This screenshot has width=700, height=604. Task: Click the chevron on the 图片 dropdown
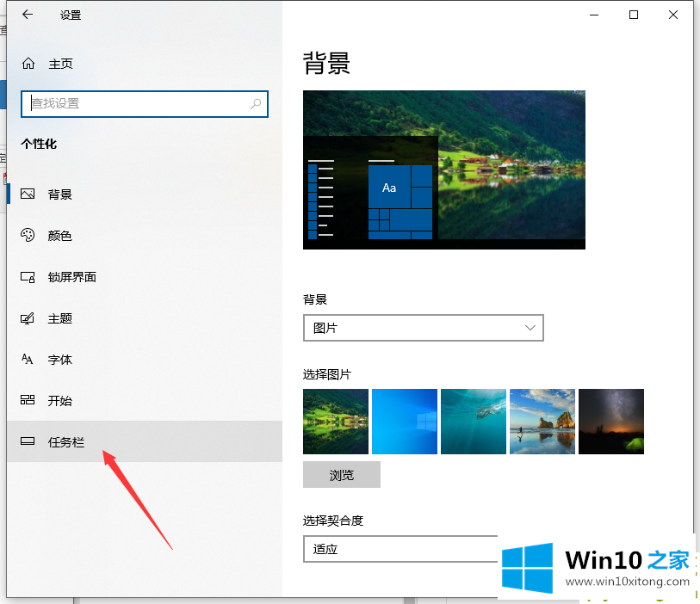530,328
